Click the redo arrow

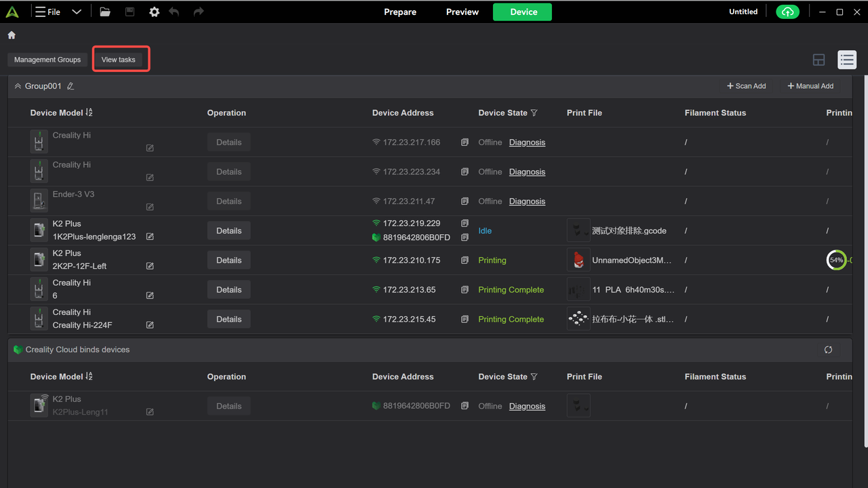tap(199, 12)
